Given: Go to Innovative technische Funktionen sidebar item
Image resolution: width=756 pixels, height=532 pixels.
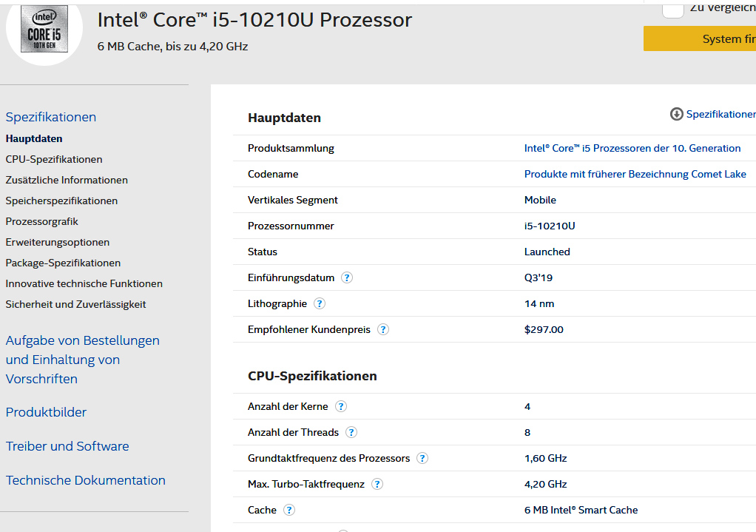Looking at the screenshot, I should pos(84,284).
